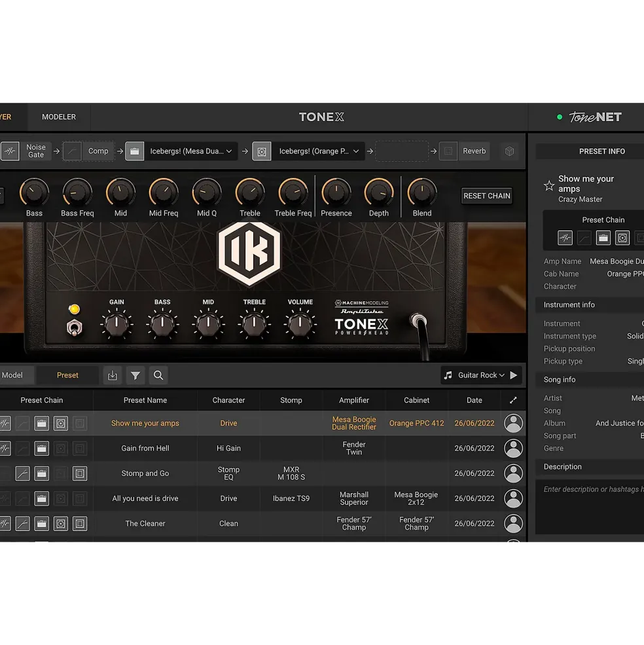Open the filter funnel icon

(135, 375)
